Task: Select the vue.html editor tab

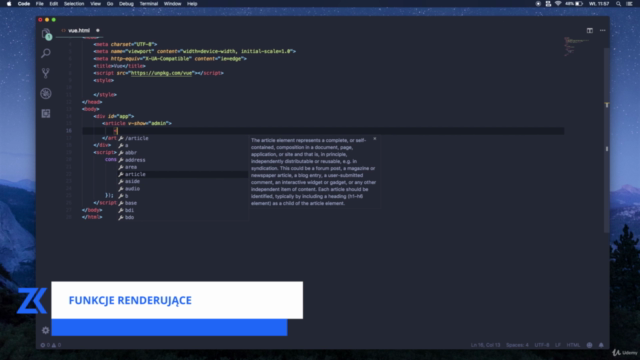Action: coord(79,30)
